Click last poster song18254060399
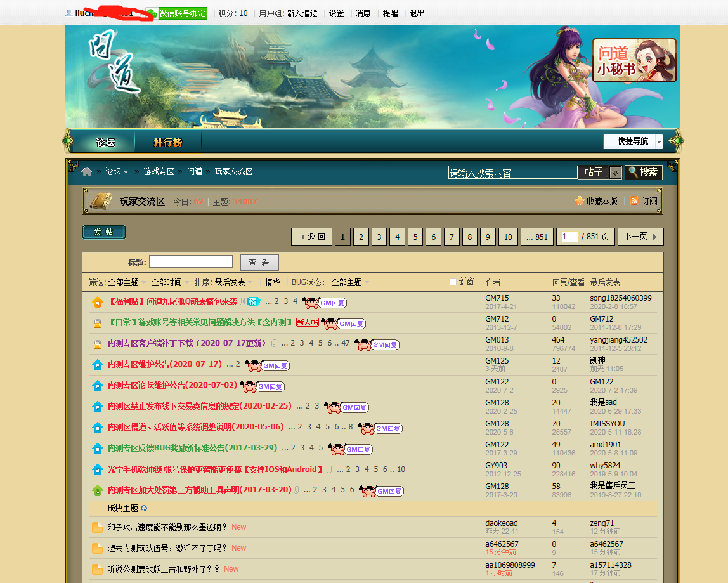Viewport: 728px width, 583px height. pos(621,298)
